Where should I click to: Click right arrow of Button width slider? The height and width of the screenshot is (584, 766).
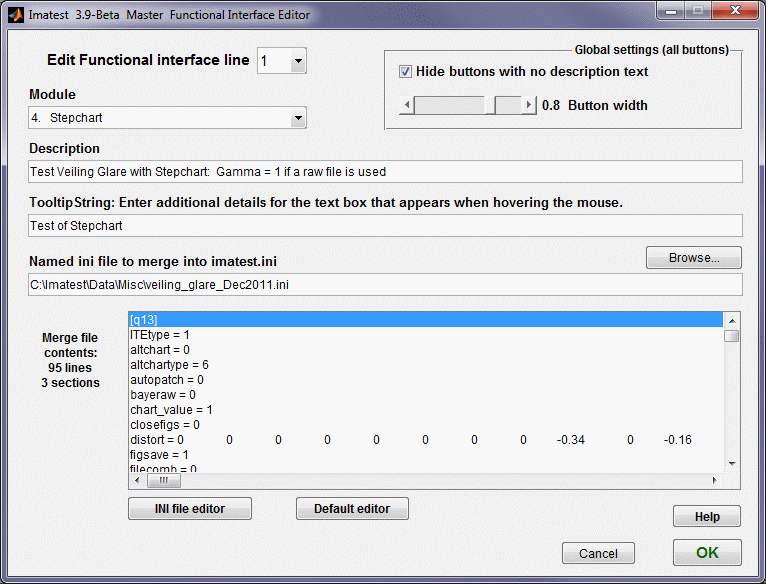click(x=529, y=105)
